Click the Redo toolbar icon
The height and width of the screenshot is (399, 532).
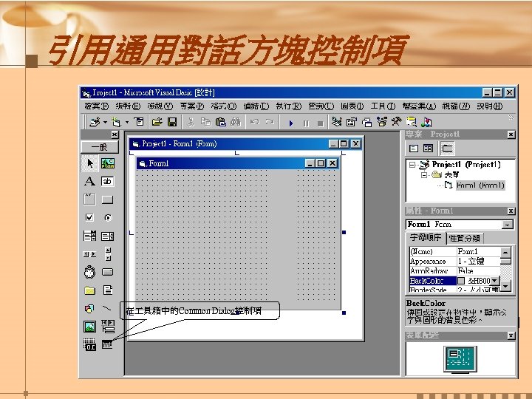(x=270, y=122)
